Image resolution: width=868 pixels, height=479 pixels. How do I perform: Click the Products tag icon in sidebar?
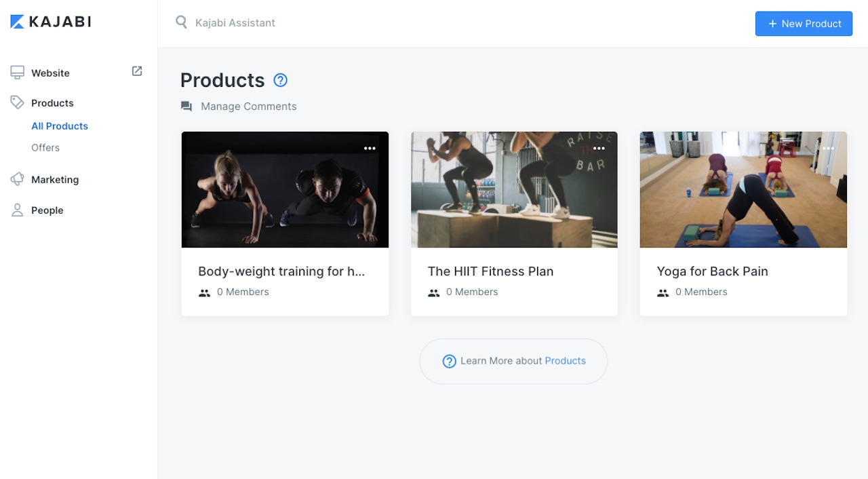pos(17,101)
